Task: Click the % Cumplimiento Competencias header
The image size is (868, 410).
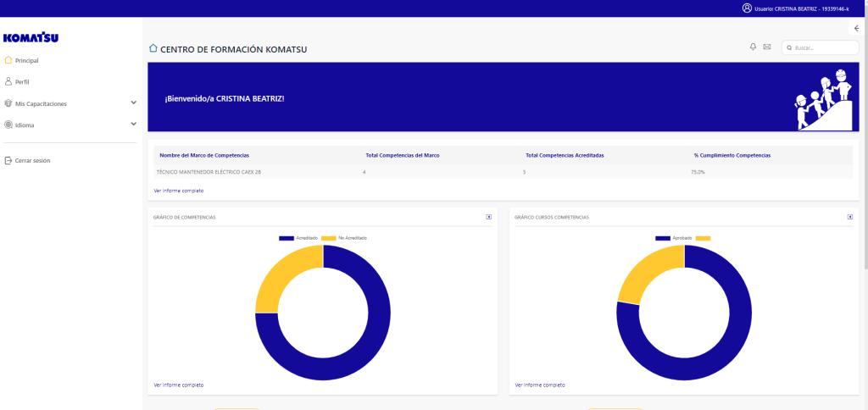Action: (x=732, y=156)
